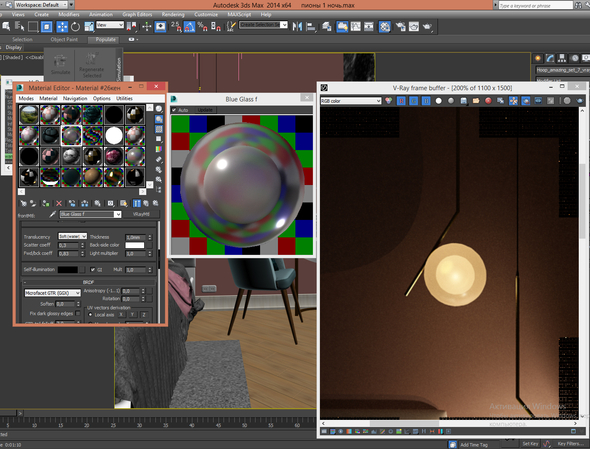The width and height of the screenshot is (590, 449).
Task: Open the white Back-side color swatch
Action: coord(135,245)
